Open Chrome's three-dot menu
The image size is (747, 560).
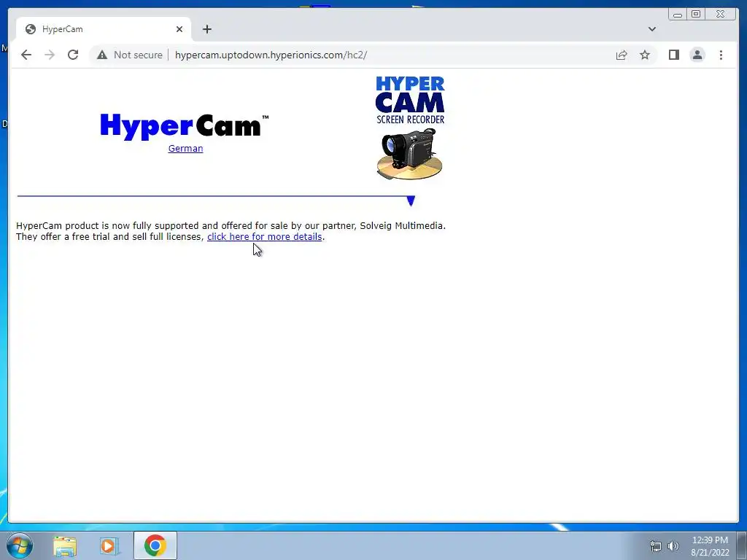pyautogui.click(x=721, y=55)
